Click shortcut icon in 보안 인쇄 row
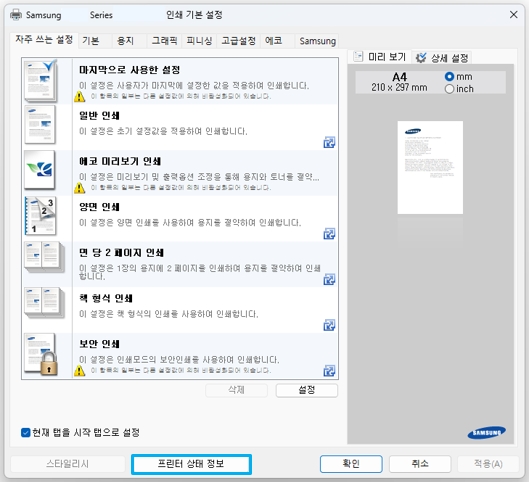Screen dimensions: 529x482 (329, 371)
